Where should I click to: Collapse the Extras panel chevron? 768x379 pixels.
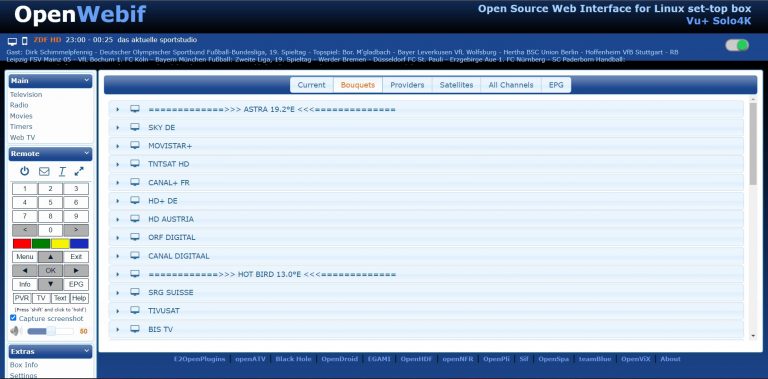tap(87, 351)
